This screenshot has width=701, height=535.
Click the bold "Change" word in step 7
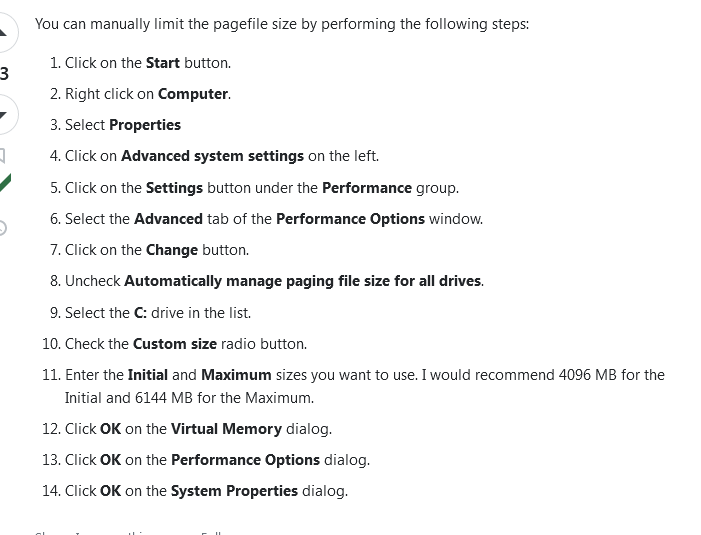pos(171,250)
